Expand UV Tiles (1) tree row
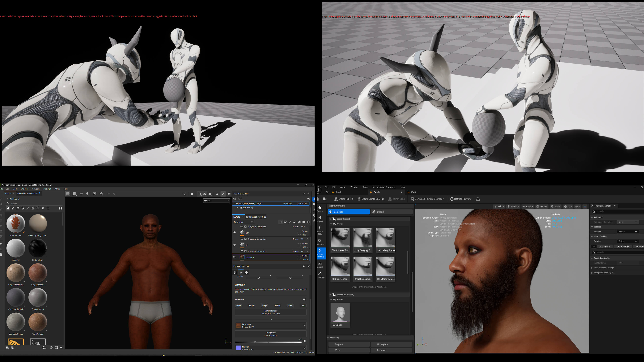644x362 pixels. [237, 208]
